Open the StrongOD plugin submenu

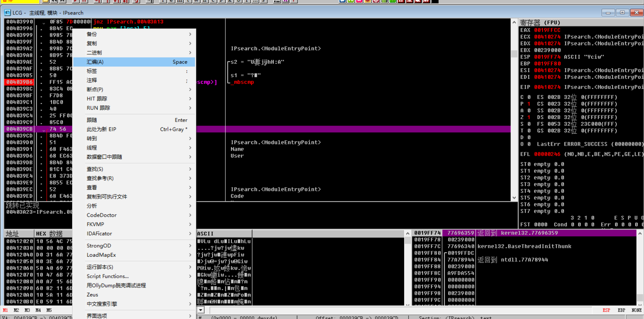134,246
